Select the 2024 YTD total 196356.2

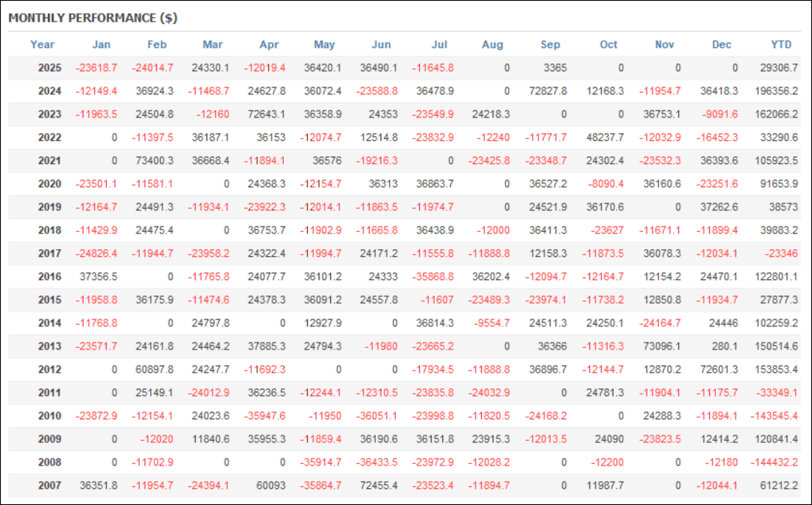click(776, 90)
